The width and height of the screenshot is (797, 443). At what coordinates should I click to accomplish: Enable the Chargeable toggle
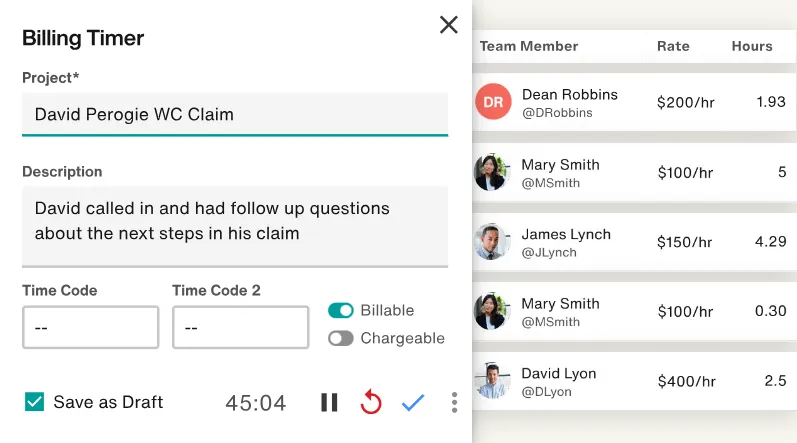point(341,338)
